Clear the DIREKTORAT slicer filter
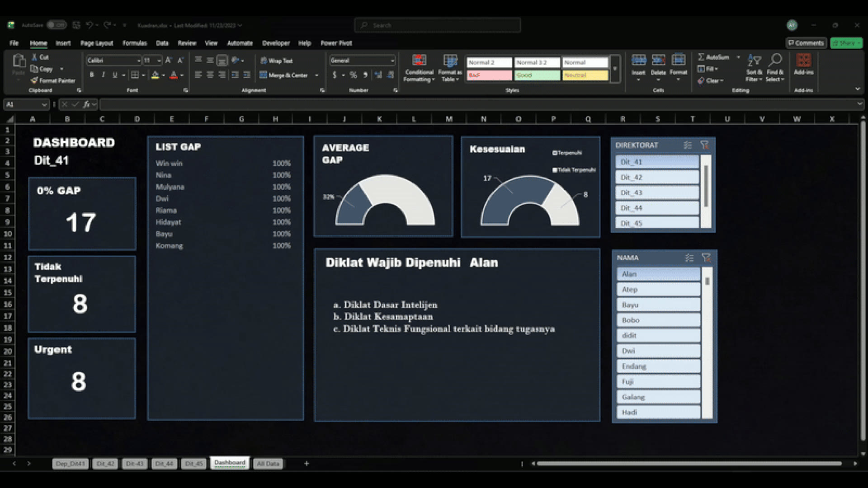Screen dimensions: 868x488 [x=704, y=145]
